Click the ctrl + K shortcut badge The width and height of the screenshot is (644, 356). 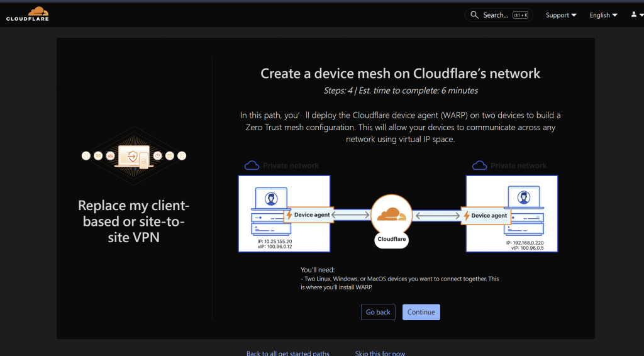(x=520, y=15)
